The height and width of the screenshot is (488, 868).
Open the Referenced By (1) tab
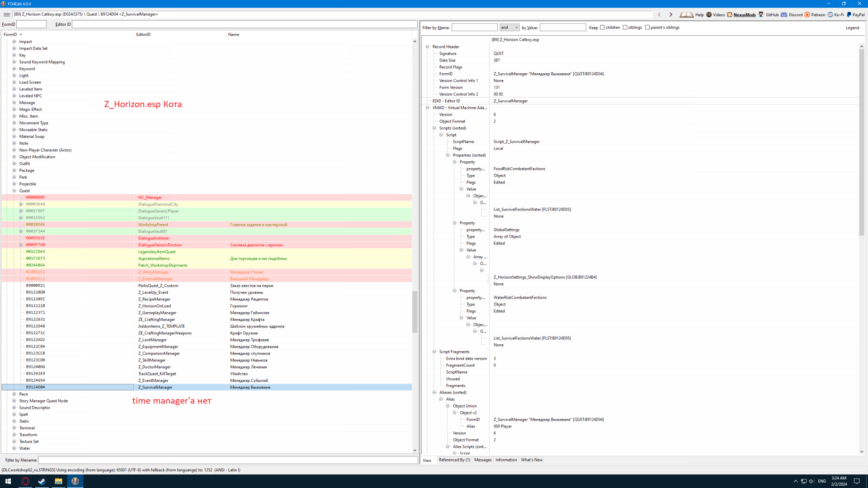tap(454, 460)
